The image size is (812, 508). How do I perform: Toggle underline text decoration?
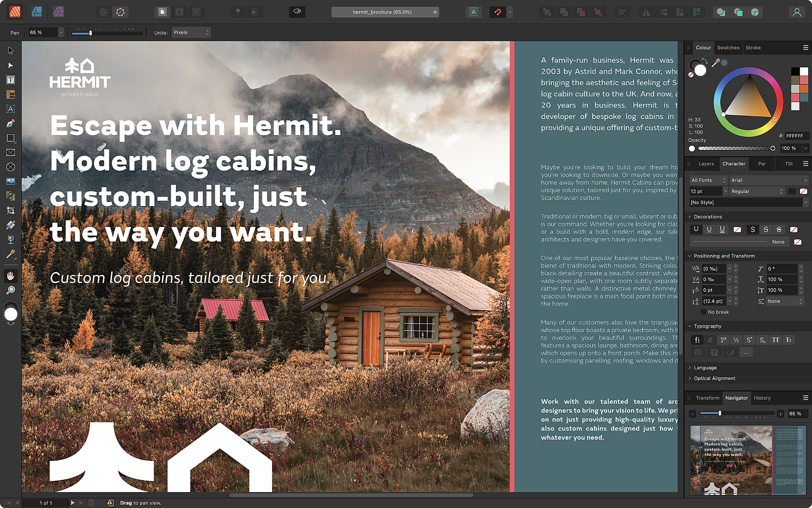[708, 229]
